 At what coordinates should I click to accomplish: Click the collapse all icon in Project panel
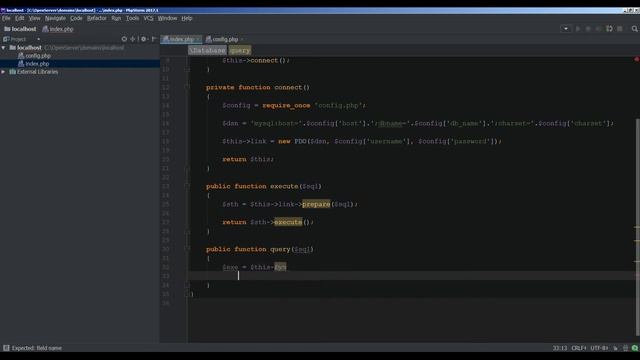point(133,39)
